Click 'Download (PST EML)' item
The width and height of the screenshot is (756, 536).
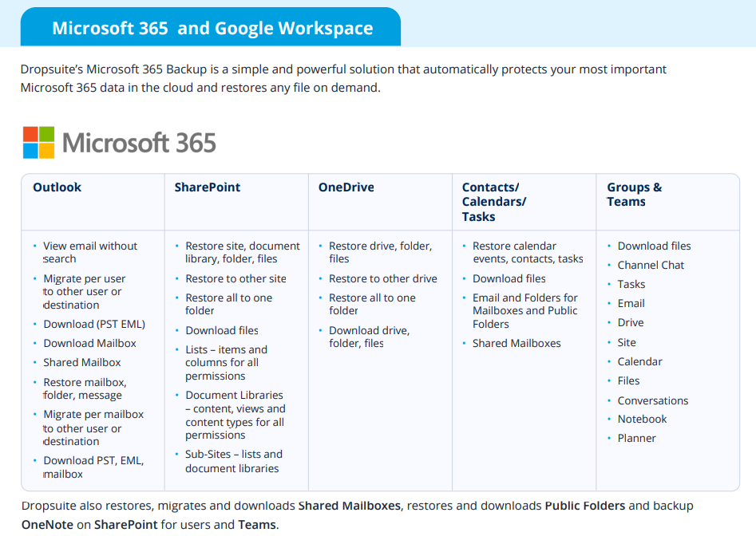tap(94, 324)
